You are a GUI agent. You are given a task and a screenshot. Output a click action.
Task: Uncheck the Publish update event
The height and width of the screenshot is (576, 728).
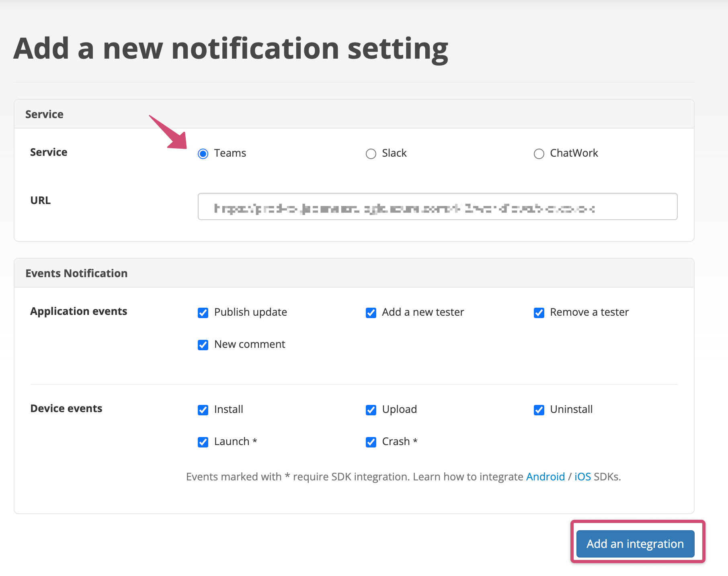click(x=203, y=313)
